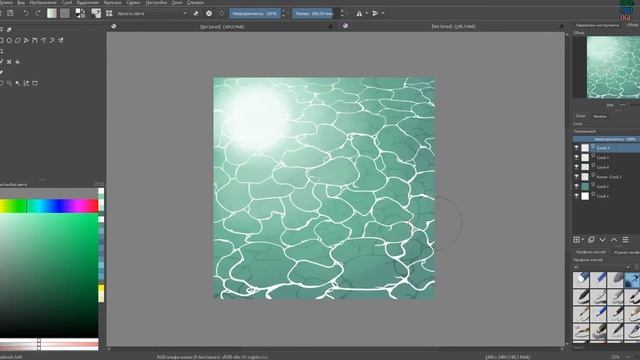Toggle preserve alpha in the toolbar
640x360 pixels.
pos(209,13)
